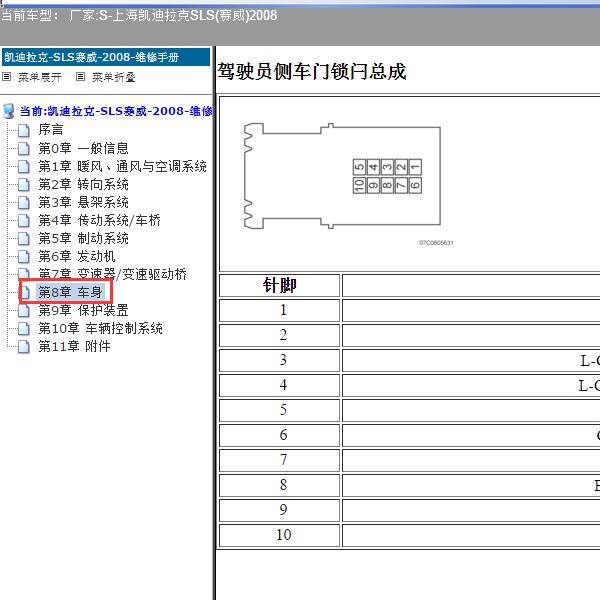
Task: Click table cell for pin 7
Action: click(x=279, y=460)
